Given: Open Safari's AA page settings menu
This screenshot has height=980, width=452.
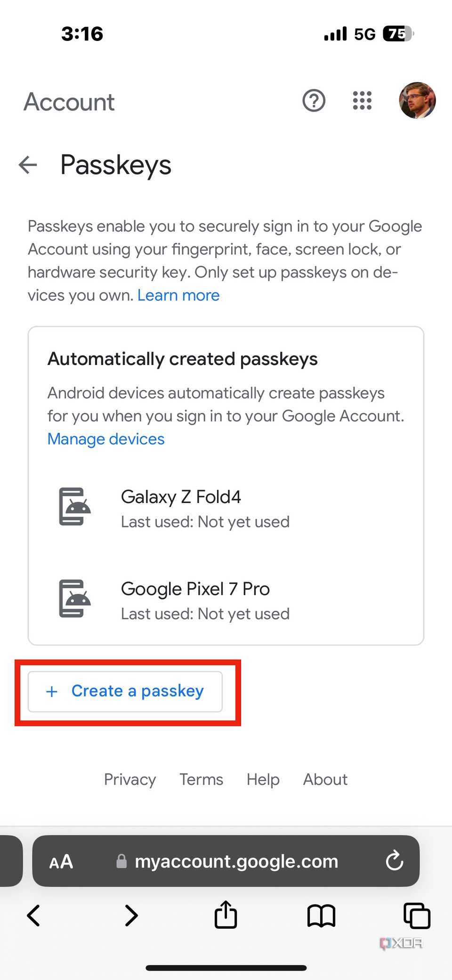Looking at the screenshot, I should coord(61,861).
